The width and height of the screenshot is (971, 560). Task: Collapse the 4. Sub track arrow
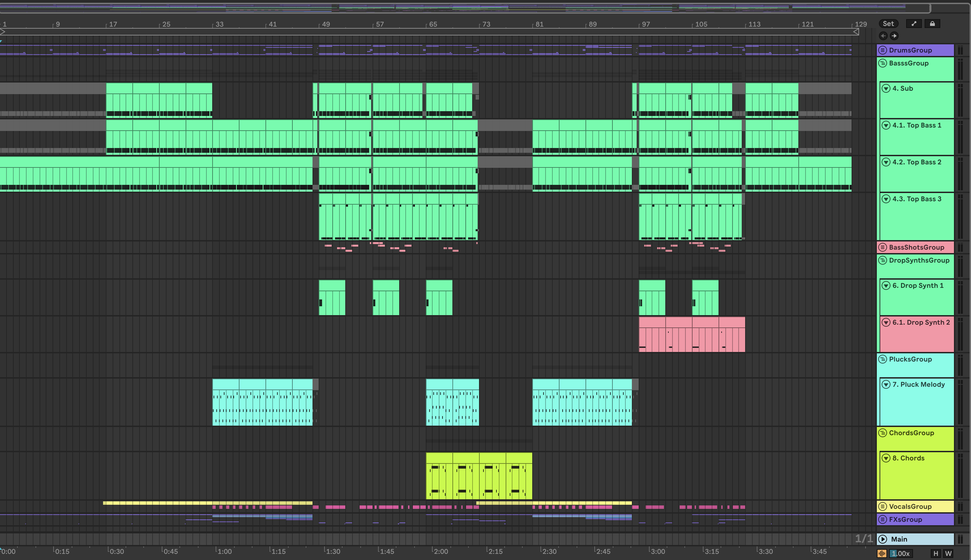tap(886, 88)
